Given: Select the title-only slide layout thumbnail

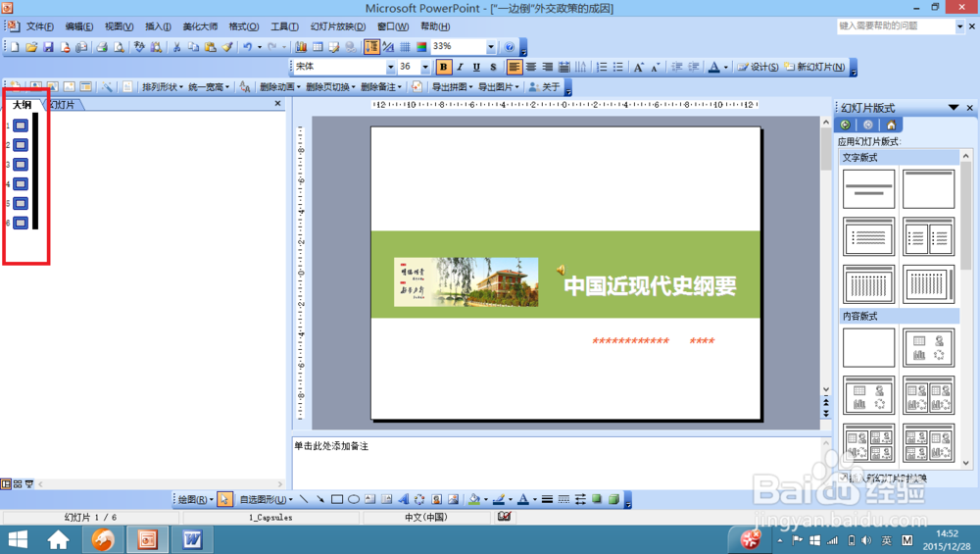Looking at the screenshot, I should [928, 189].
